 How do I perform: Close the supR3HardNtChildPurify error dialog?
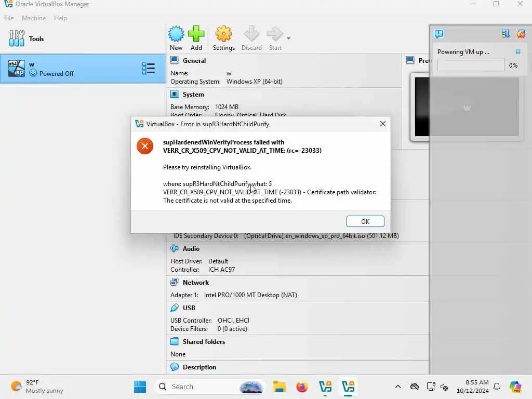pos(383,124)
